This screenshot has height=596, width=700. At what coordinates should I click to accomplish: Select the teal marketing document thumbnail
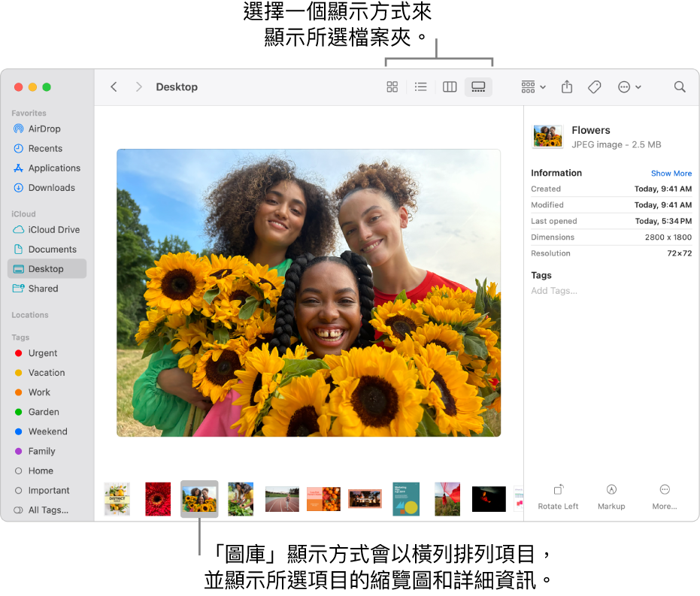(x=406, y=499)
